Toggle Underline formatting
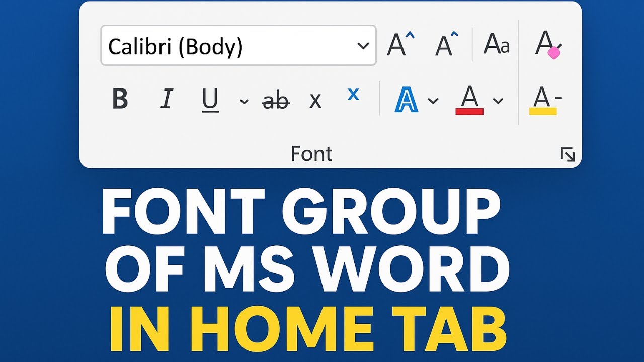The width and height of the screenshot is (644, 362). point(210,100)
